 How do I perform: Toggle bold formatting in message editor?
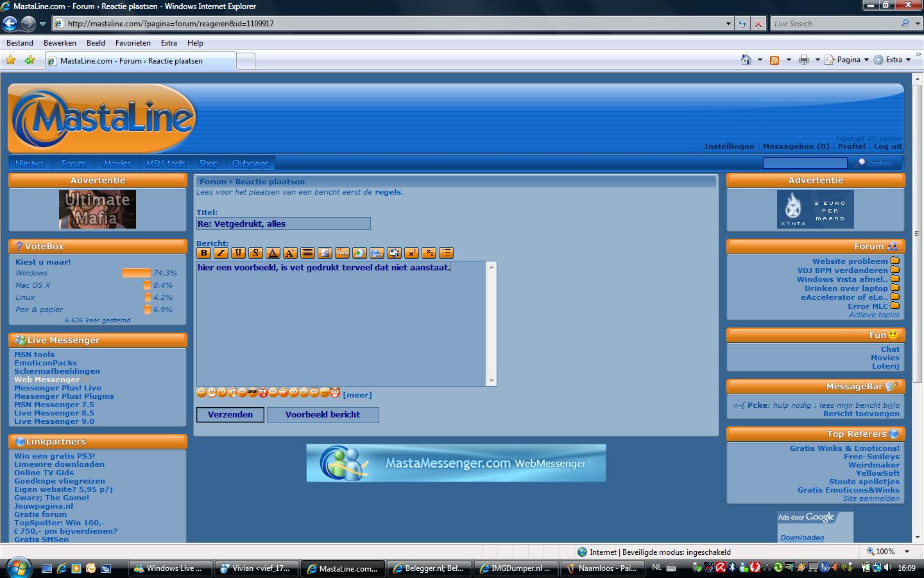pyautogui.click(x=204, y=253)
